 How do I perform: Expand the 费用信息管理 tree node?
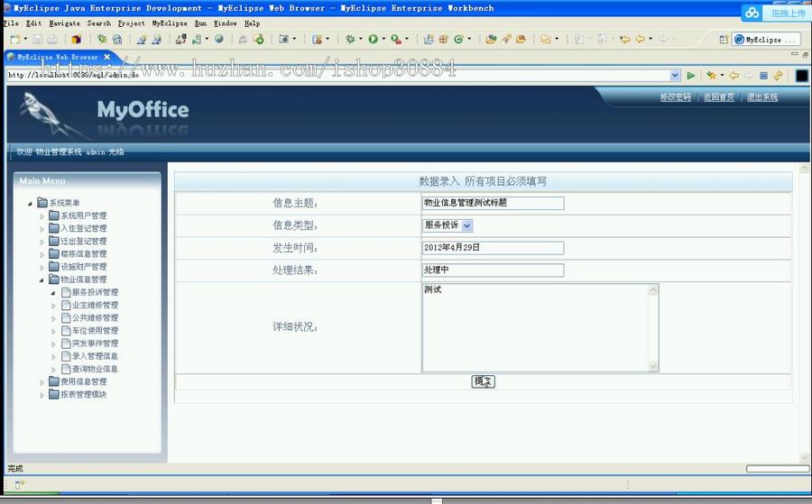pyautogui.click(x=42, y=382)
